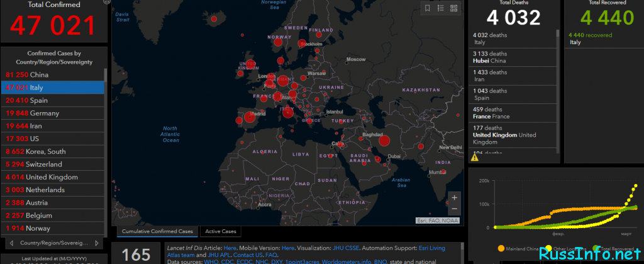Image resolution: width=644 pixels, height=264 pixels.
Task: Click the 4 032 deaths Italy entry
Action: pyautogui.click(x=513, y=38)
